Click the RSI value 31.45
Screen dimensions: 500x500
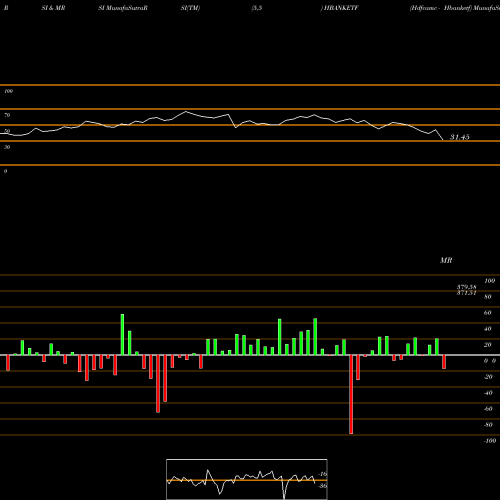460,137
